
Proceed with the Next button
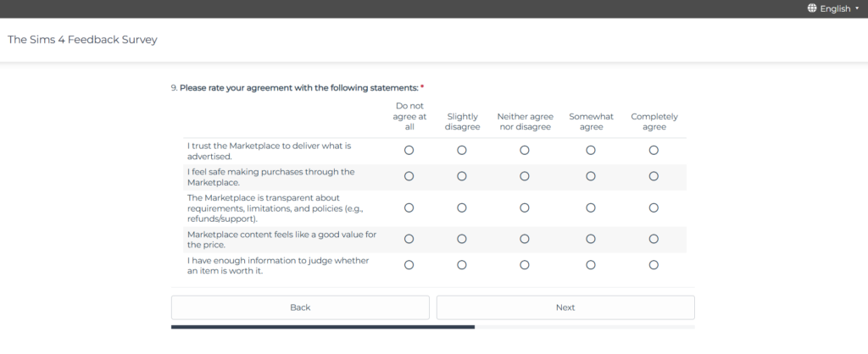565,307
